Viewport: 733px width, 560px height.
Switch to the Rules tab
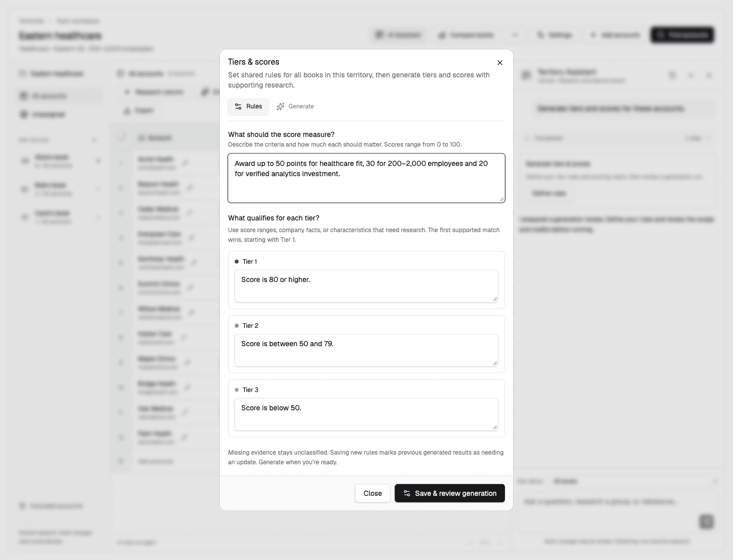[248, 106]
